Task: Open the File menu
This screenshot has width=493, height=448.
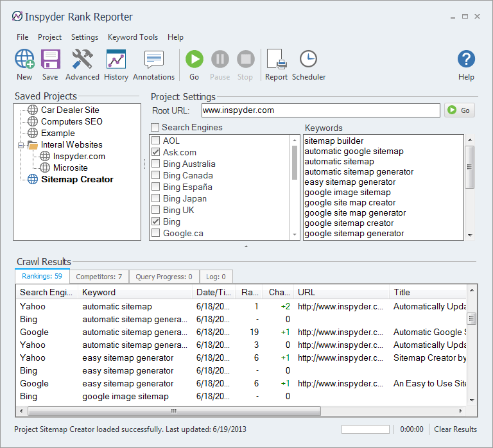Action: click(22, 37)
